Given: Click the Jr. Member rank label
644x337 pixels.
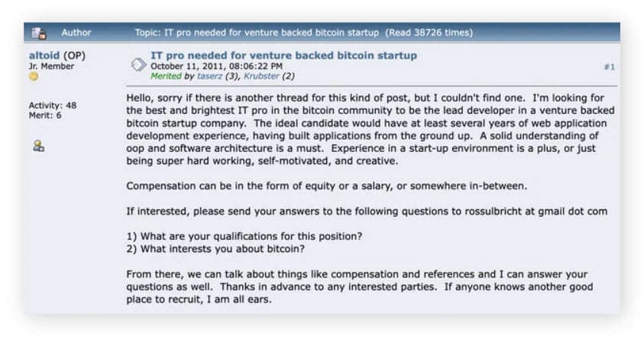Looking at the screenshot, I should tap(51, 66).
